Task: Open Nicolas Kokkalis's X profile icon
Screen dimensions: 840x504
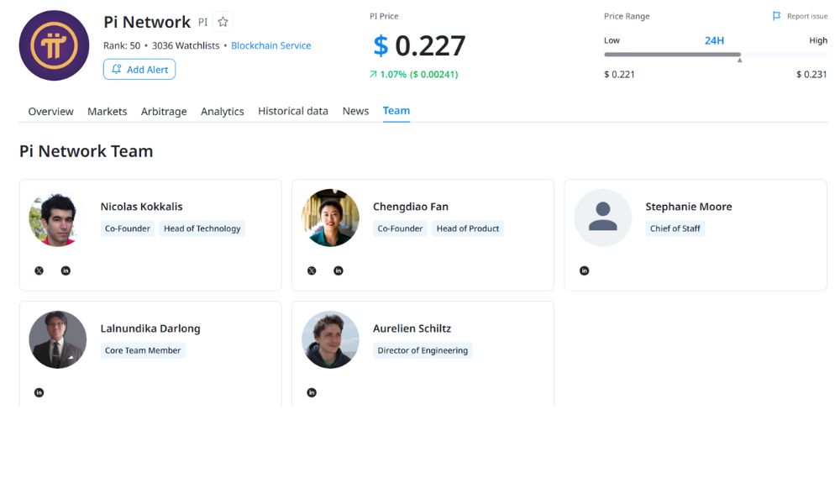Action: click(39, 270)
